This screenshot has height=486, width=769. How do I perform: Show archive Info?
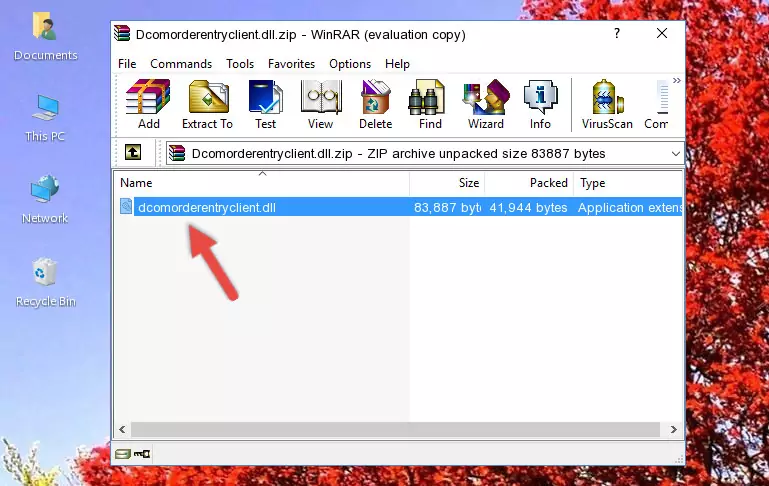(540, 104)
